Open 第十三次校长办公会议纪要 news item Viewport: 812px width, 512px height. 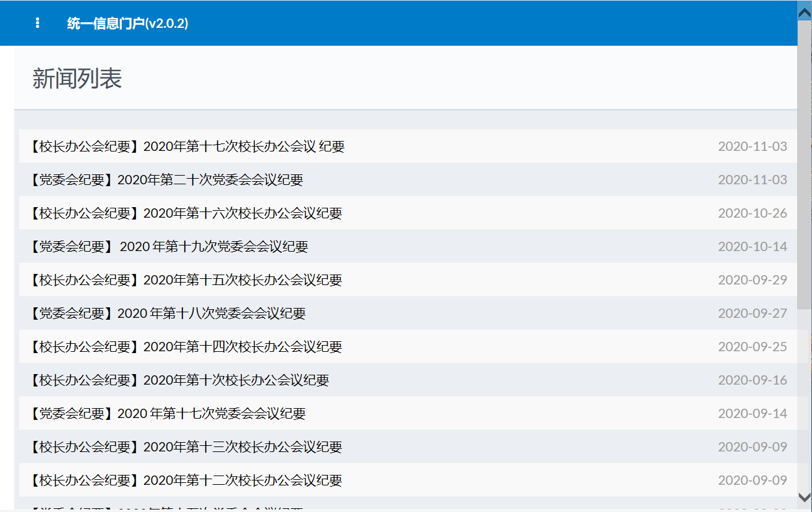[x=186, y=447]
